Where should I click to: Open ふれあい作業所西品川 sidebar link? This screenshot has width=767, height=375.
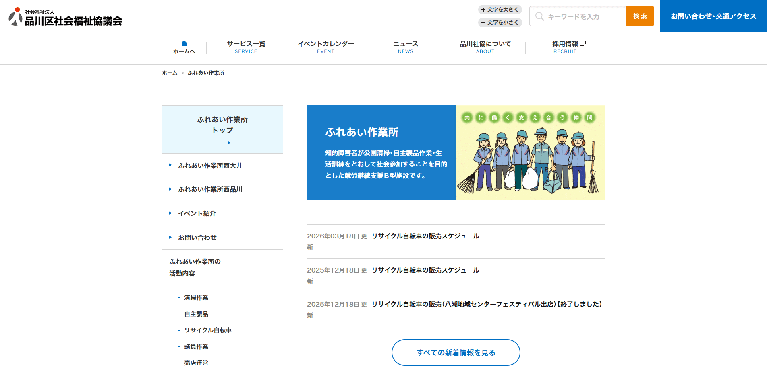tap(210, 189)
